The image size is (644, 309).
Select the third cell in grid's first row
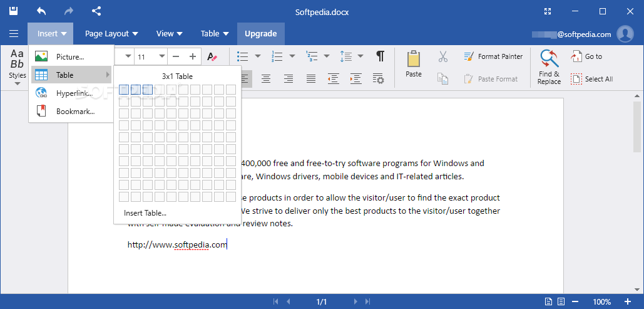[148, 90]
